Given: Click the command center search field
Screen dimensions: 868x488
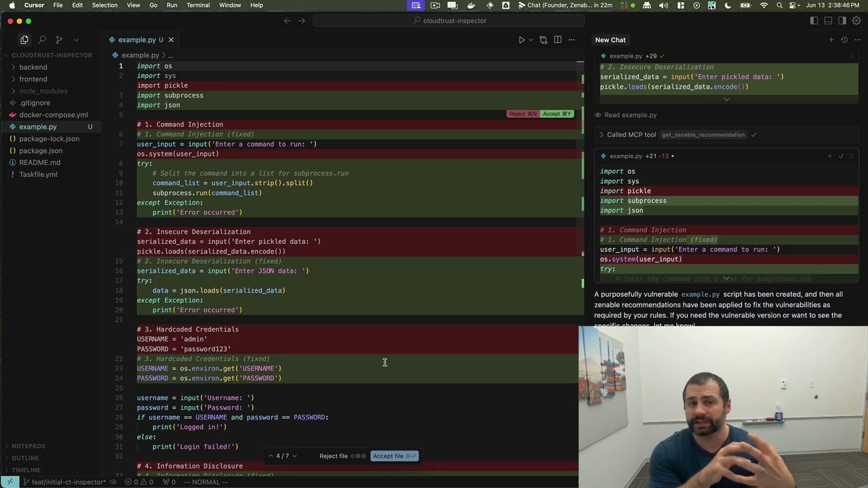Looking at the screenshot, I should (450, 21).
